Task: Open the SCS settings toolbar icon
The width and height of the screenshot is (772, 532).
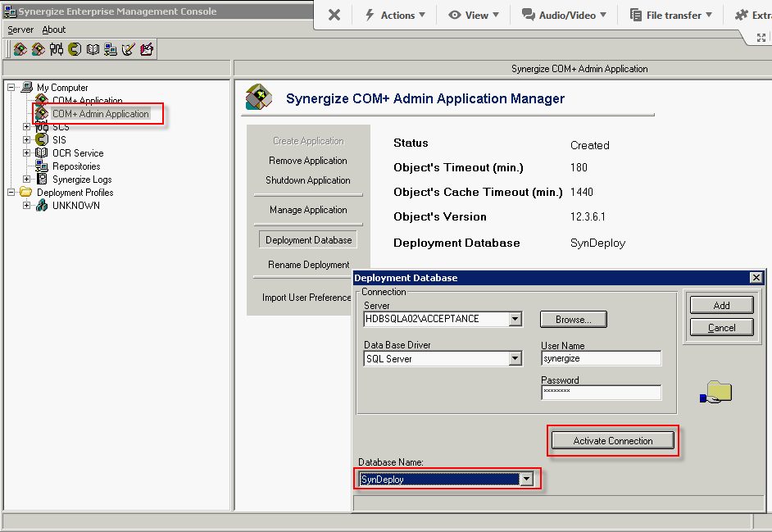Action: (57, 49)
